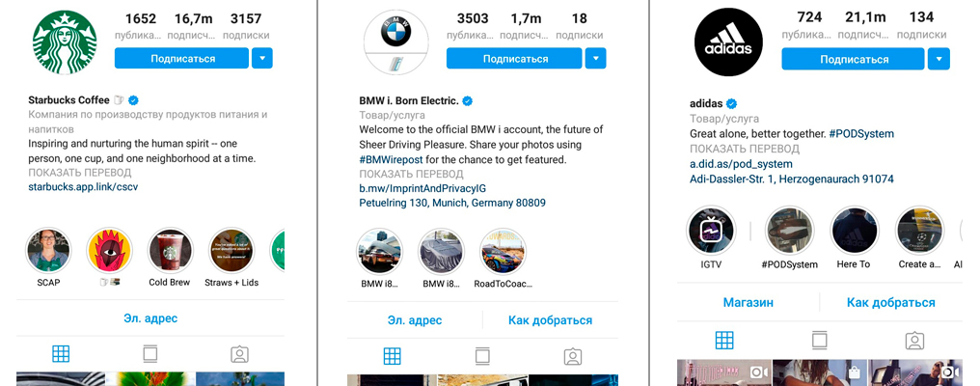Open the Create a... story highlight
980x386 pixels.
919,231
